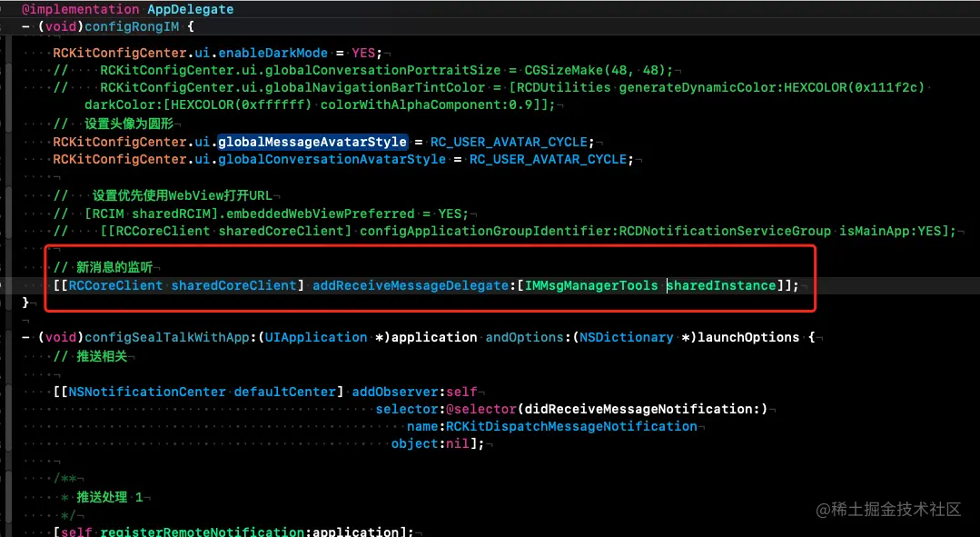The height and width of the screenshot is (537, 980).
Task: Click highlighted globalMessageAvatarStyle property
Action: click(312, 142)
